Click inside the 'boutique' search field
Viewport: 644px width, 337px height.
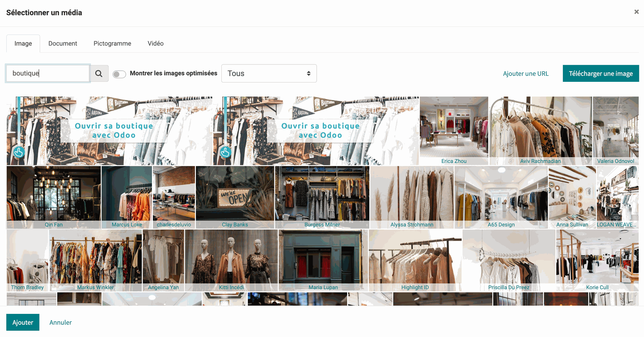click(x=47, y=73)
